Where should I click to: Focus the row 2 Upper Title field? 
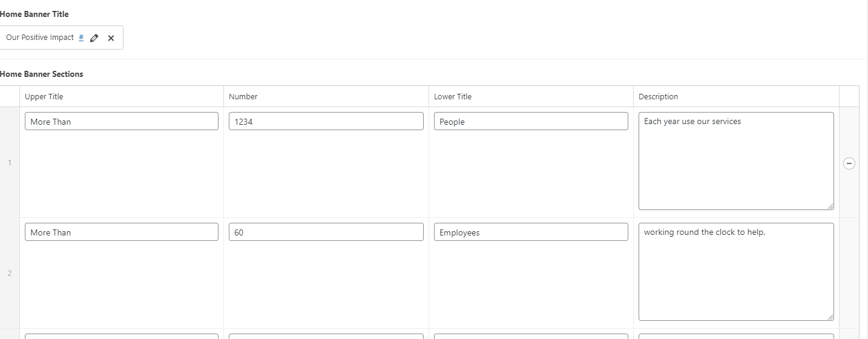121,232
